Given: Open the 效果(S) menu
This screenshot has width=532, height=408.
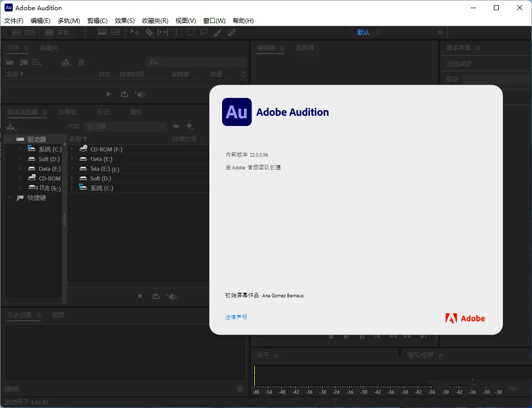Looking at the screenshot, I should 125,21.
